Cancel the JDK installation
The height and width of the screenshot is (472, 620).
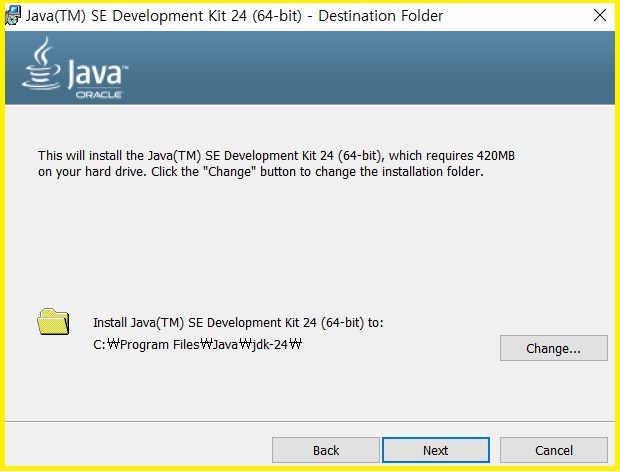point(554,450)
